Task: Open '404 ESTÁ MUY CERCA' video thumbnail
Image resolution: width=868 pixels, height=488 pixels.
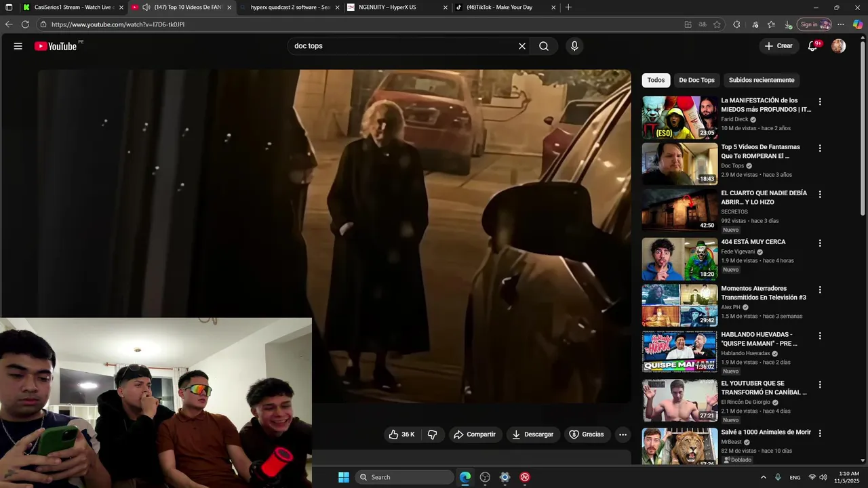Action: (x=679, y=259)
